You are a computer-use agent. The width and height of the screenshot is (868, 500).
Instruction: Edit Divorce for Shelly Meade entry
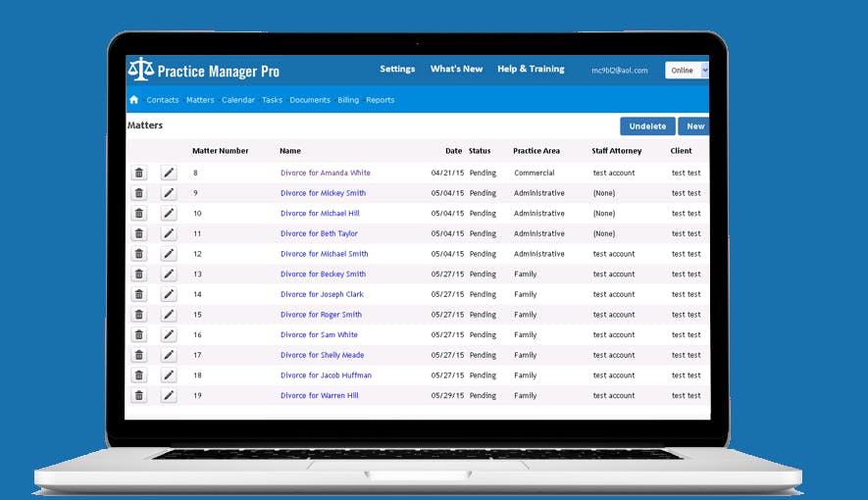169,355
